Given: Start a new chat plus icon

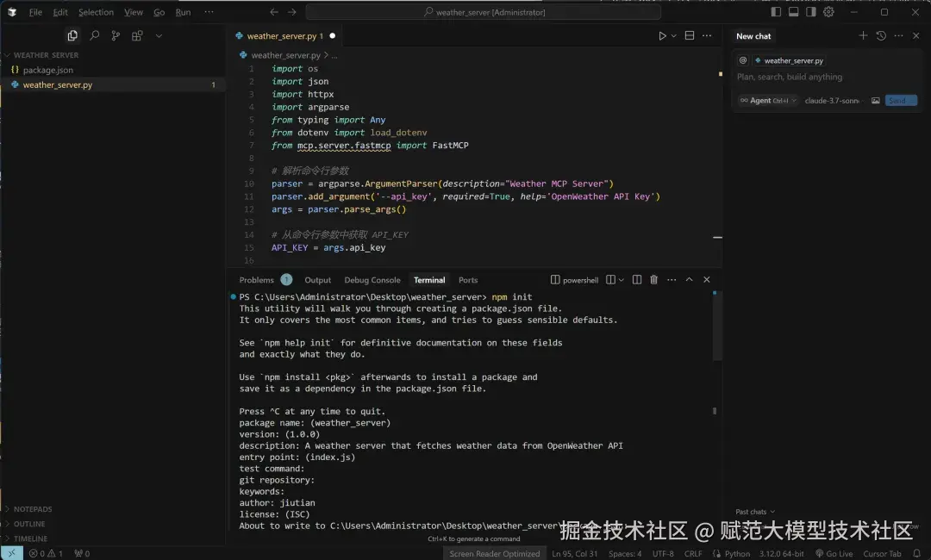Looking at the screenshot, I should click(863, 35).
